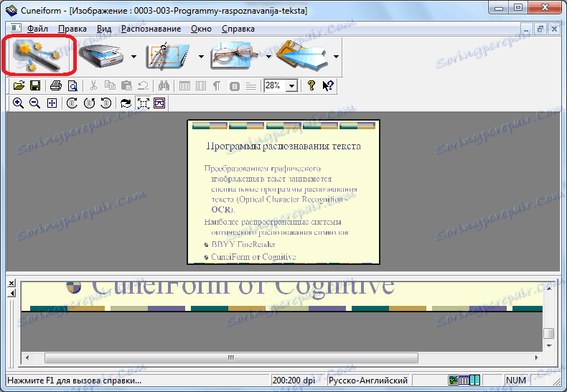Viewport: 567px width, 392px height.
Task: Toggle the full-frame selection icon
Action: tap(144, 103)
